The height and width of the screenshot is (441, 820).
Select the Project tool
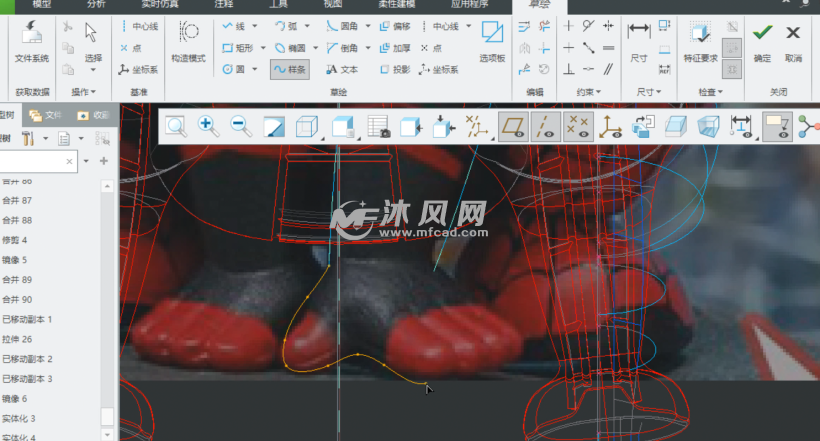(x=395, y=69)
